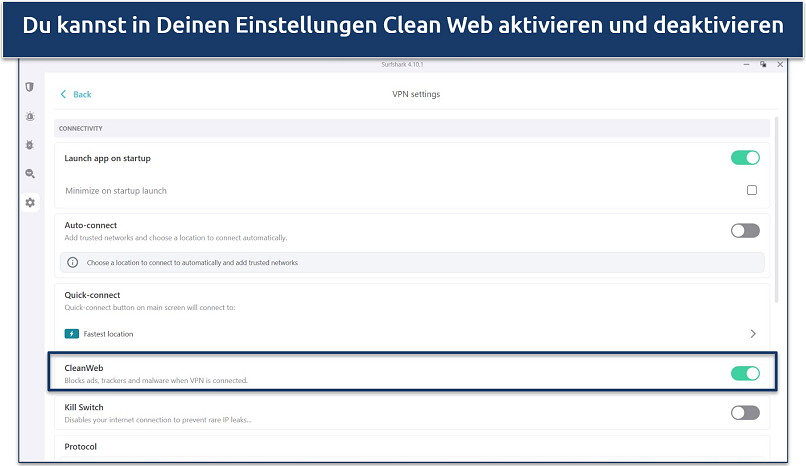Open the Settings gear icon in sidebar
The image size is (806, 466).
[30, 202]
